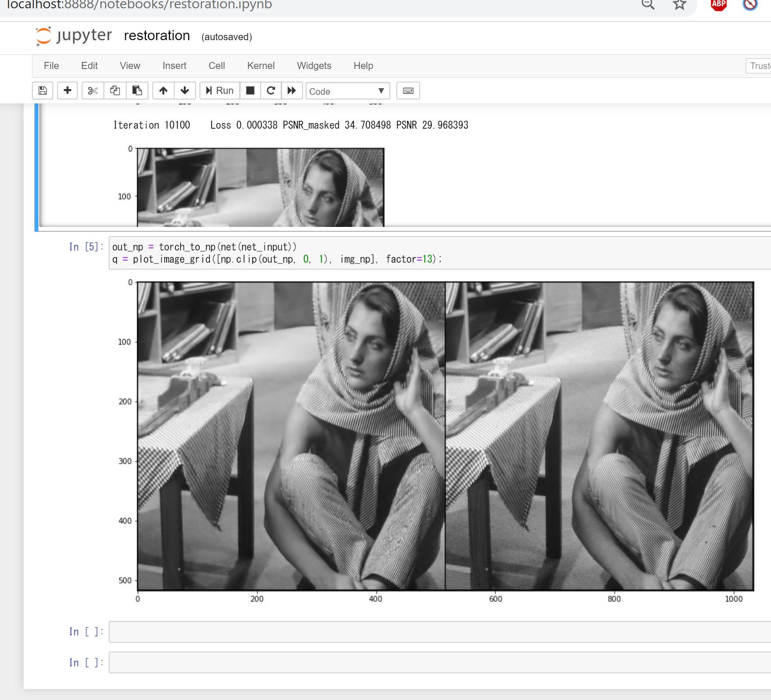Click the blocker extension icon beside ABP
771x700 pixels.
point(750,4)
